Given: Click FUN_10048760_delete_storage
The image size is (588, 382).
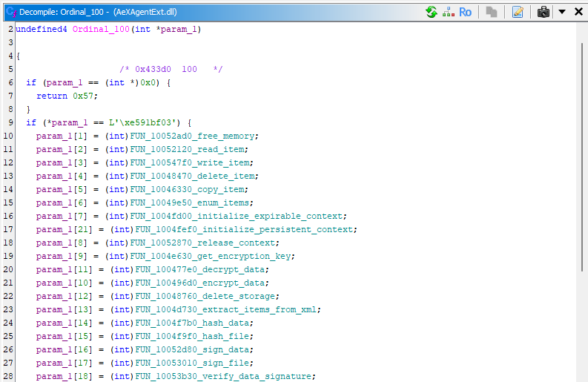Looking at the screenshot, I should click(x=205, y=296).
